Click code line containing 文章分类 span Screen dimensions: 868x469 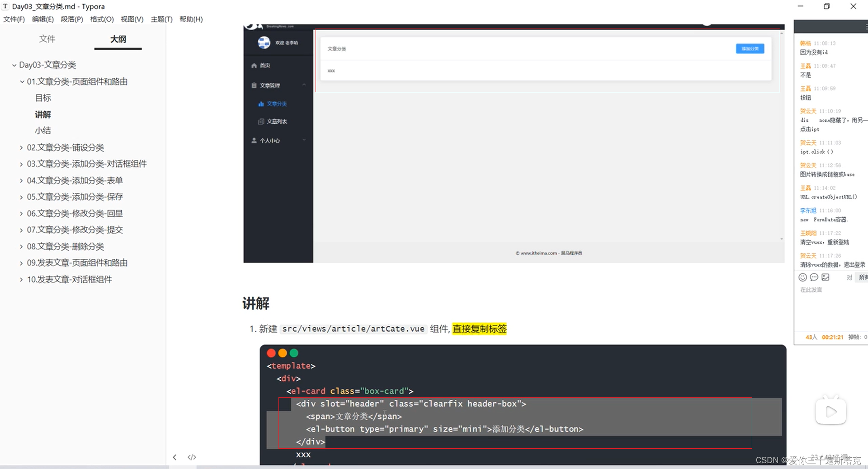pyautogui.click(x=354, y=417)
